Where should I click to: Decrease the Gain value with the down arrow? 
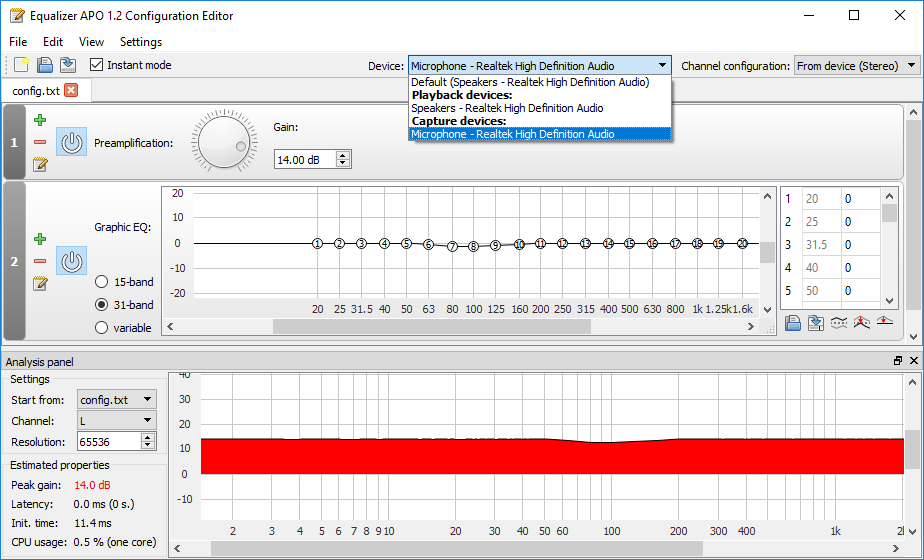(x=344, y=163)
